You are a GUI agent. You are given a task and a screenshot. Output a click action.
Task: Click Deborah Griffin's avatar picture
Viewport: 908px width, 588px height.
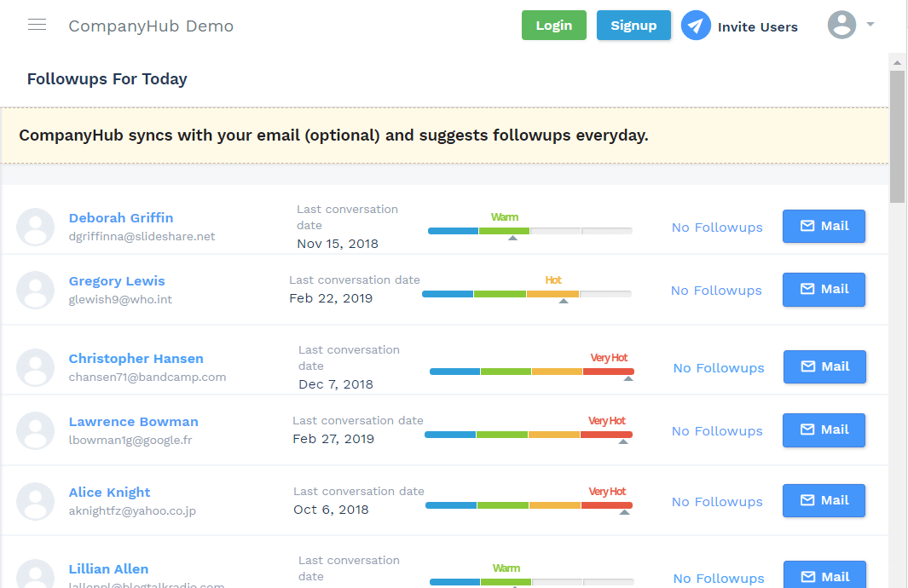(36, 227)
